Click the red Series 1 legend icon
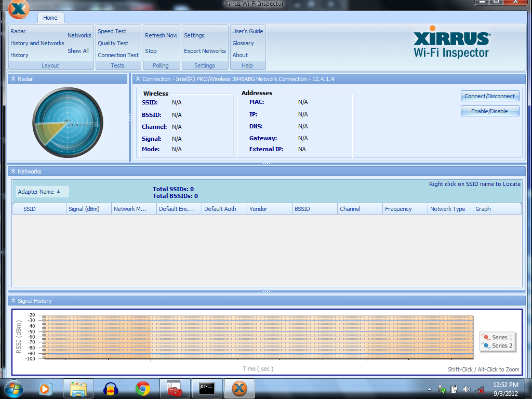 487,337
